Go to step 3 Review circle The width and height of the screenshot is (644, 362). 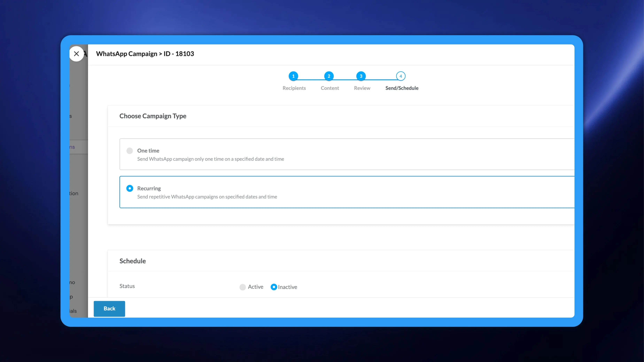pos(361,76)
